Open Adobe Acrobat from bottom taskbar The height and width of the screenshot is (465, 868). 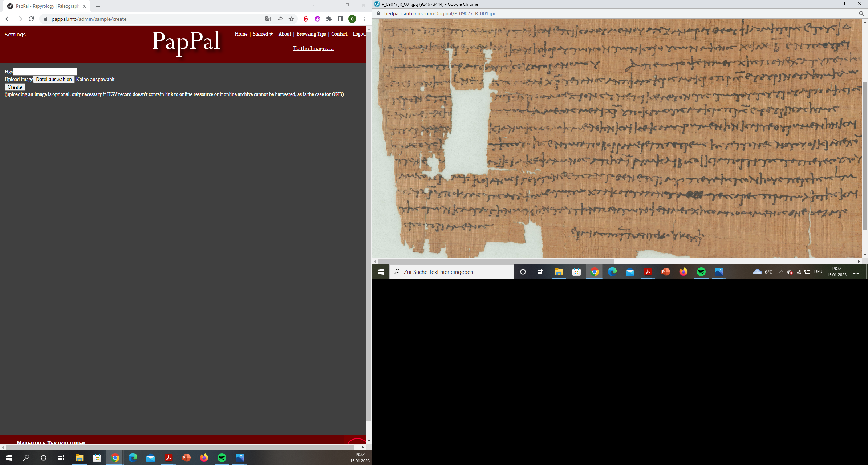coord(169,458)
